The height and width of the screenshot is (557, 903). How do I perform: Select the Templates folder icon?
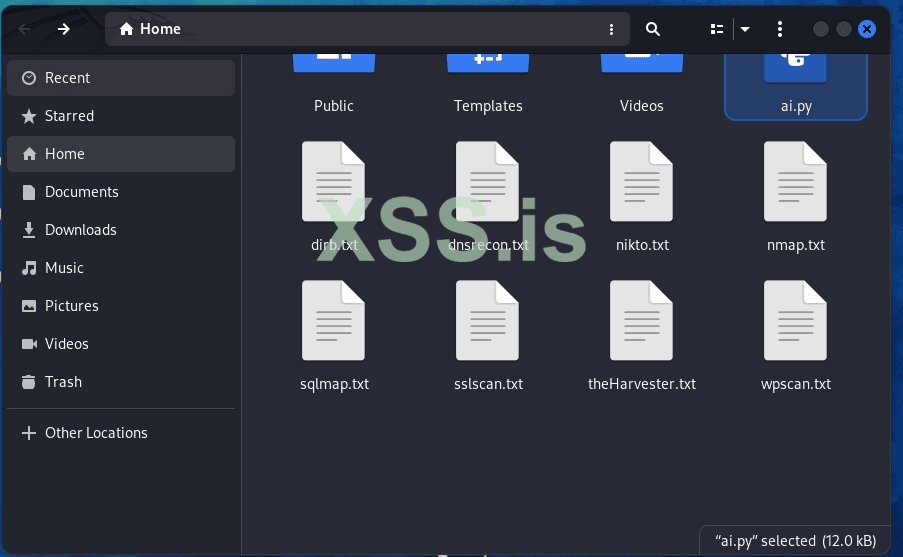coord(488,63)
